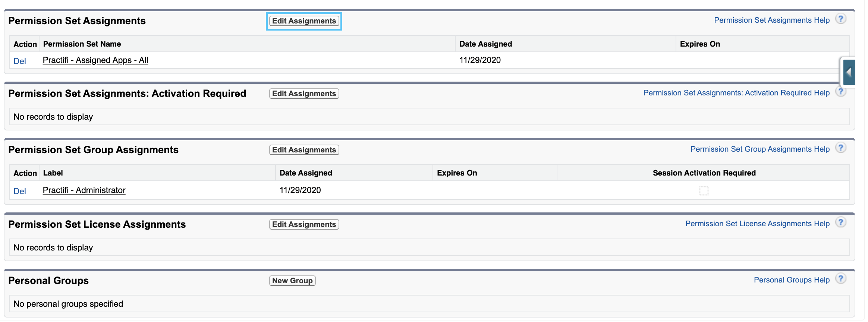Screen dimensions: 868x322
Task: Click 'No records to display' under License Assignments
Action: tap(53, 247)
